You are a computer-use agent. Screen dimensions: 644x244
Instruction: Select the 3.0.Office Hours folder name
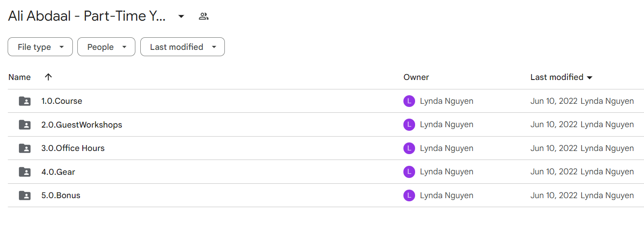(73, 148)
